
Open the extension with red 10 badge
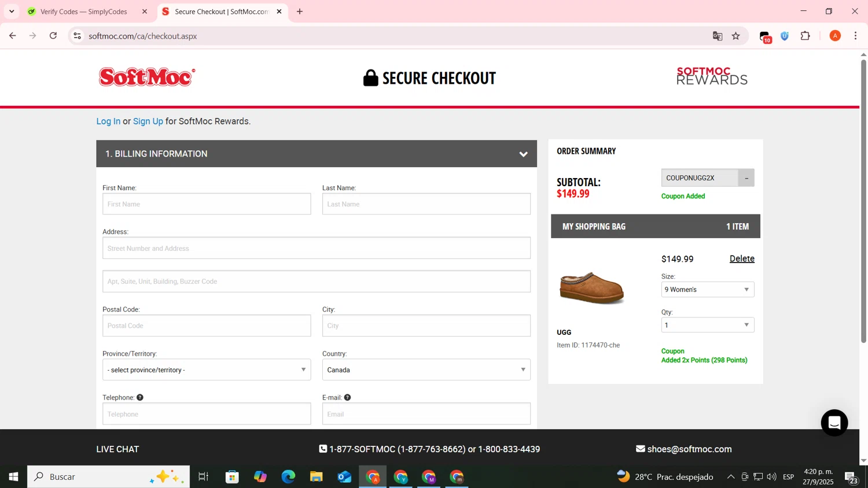click(765, 36)
